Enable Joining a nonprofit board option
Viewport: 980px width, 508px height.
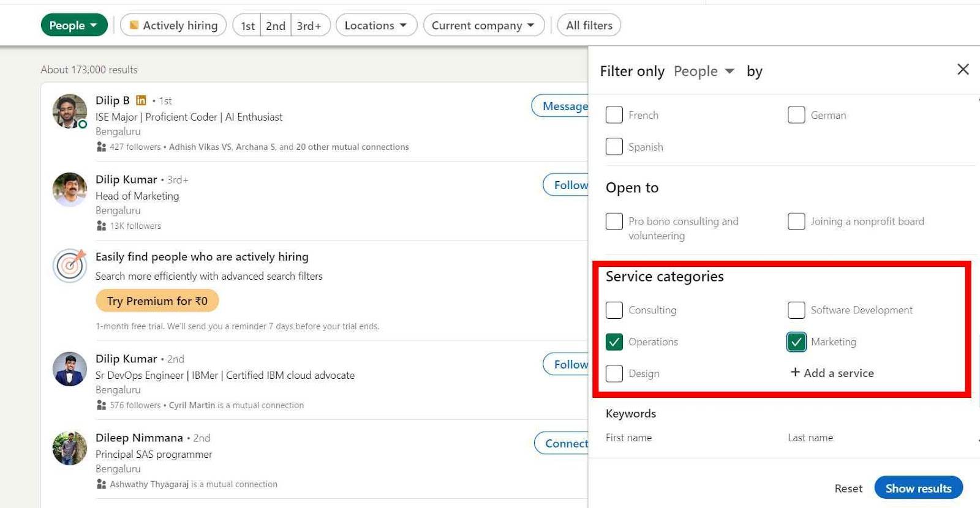(796, 221)
